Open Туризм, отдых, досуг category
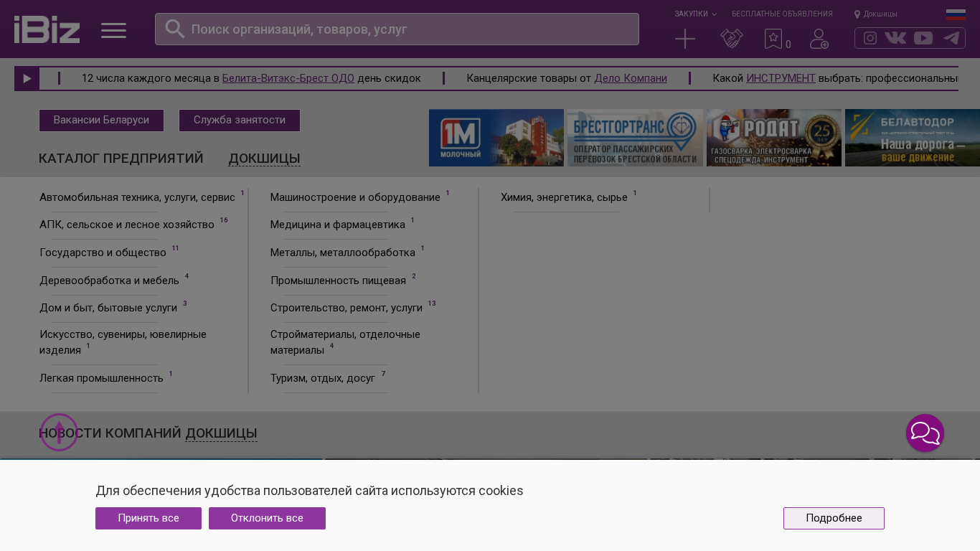 coord(323,378)
